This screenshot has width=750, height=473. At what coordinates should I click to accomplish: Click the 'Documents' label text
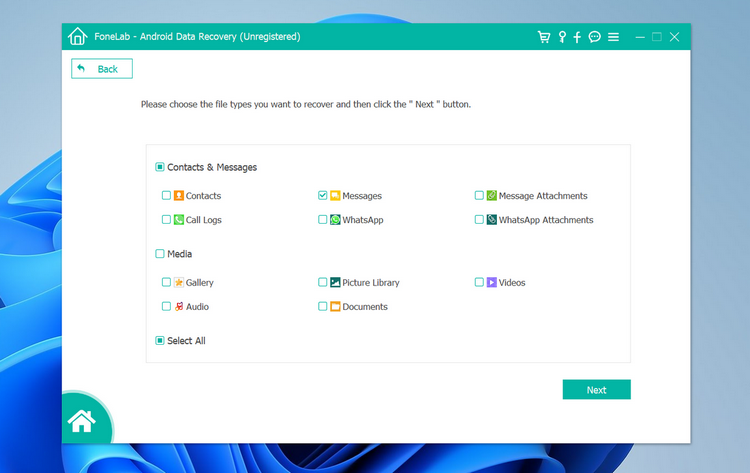click(x=365, y=307)
